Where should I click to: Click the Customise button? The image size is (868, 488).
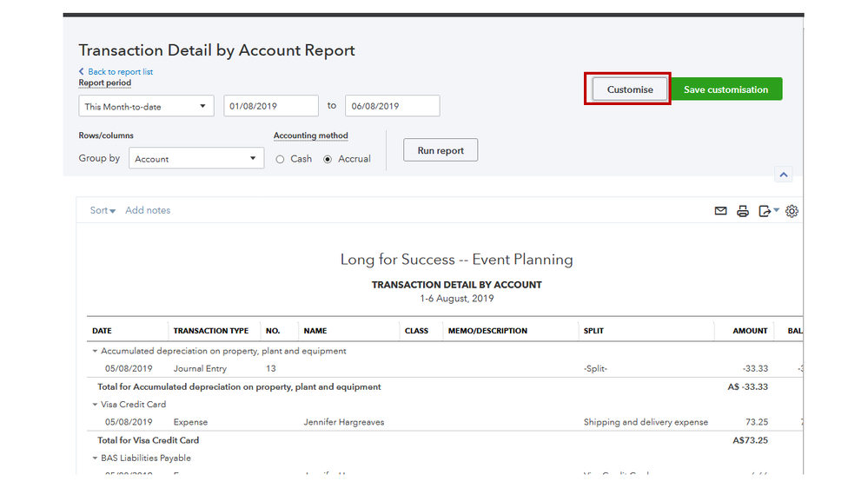click(x=630, y=89)
